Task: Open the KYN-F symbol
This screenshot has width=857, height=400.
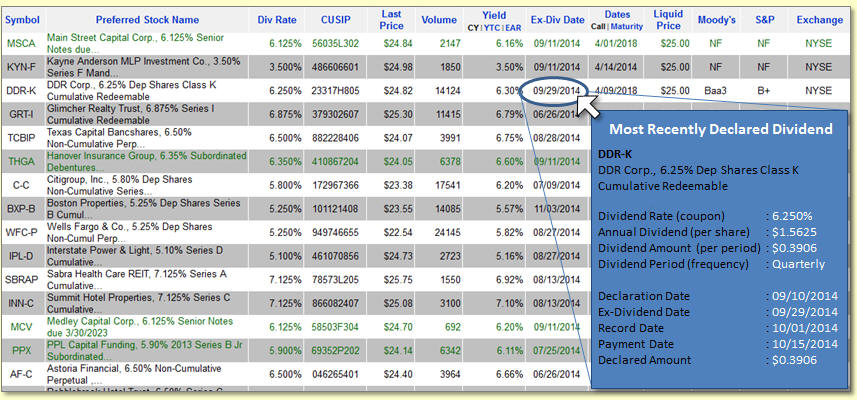Action: (x=22, y=67)
